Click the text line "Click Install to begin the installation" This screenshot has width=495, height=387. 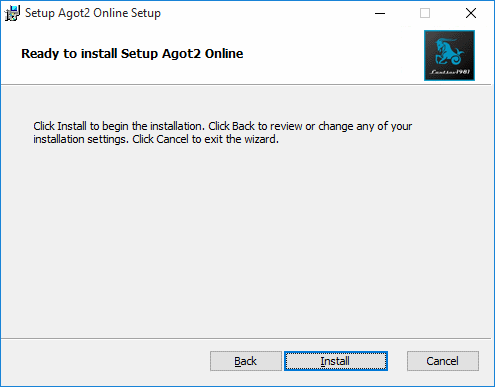pyautogui.click(x=119, y=126)
